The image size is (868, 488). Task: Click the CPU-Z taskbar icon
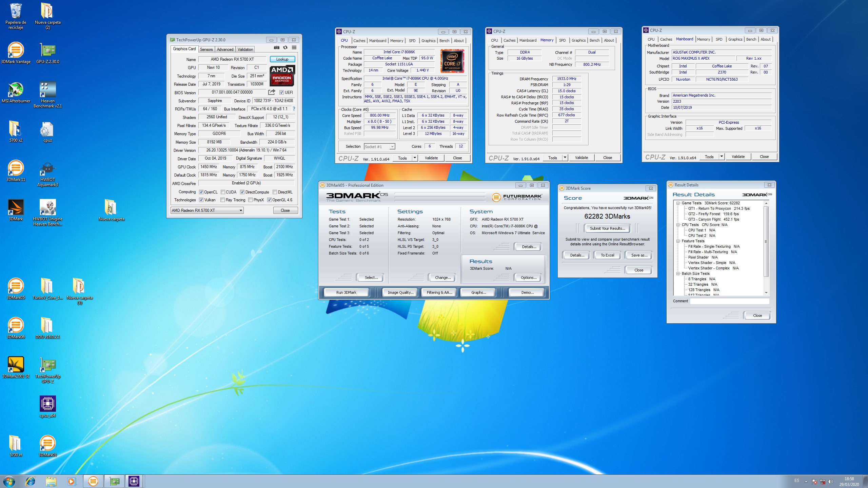click(134, 481)
